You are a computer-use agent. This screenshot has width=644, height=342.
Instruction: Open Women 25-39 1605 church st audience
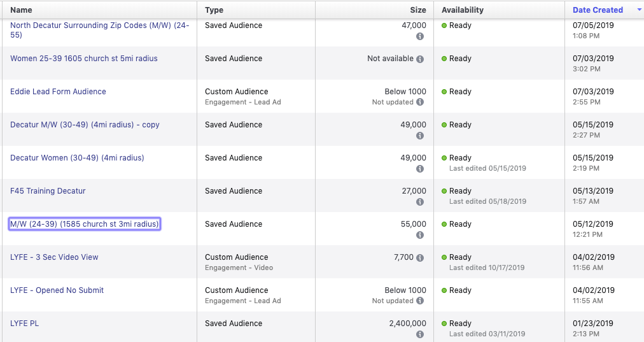[83, 59]
